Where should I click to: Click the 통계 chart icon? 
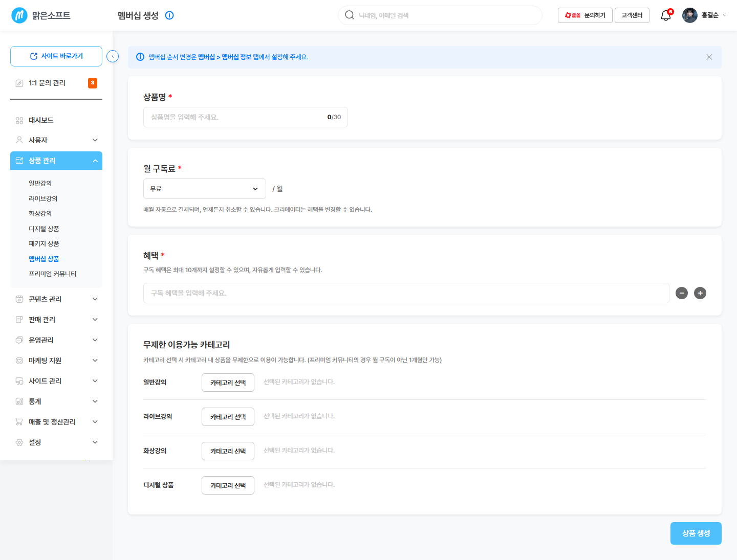click(19, 401)
